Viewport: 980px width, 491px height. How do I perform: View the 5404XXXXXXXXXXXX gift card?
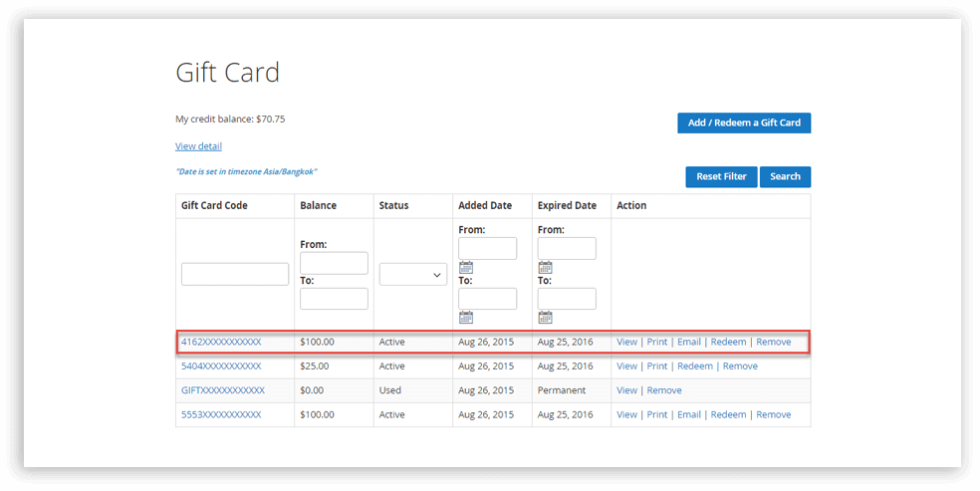[x=626, y=367]
